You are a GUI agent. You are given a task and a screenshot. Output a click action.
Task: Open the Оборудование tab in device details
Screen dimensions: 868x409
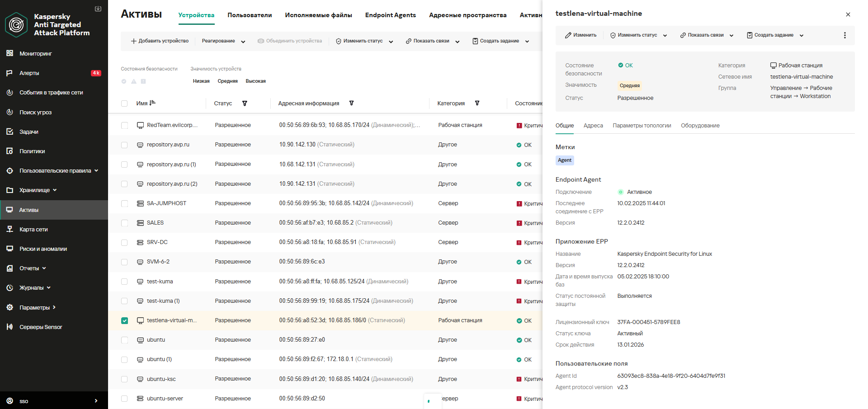click(x=700, y=126)
